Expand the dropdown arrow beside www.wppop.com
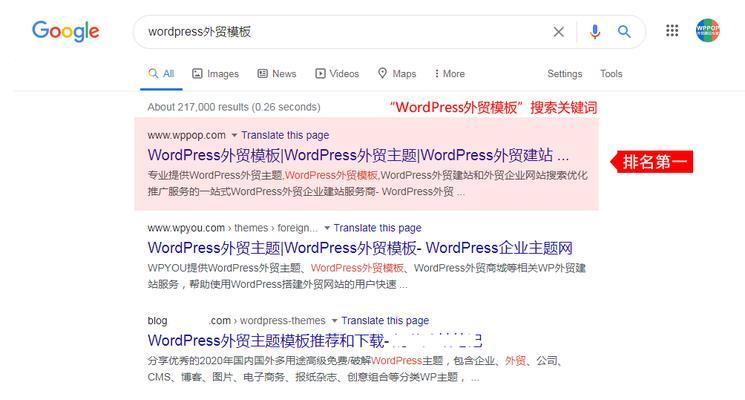Screen dimensions: 745x400 [234, 135]
